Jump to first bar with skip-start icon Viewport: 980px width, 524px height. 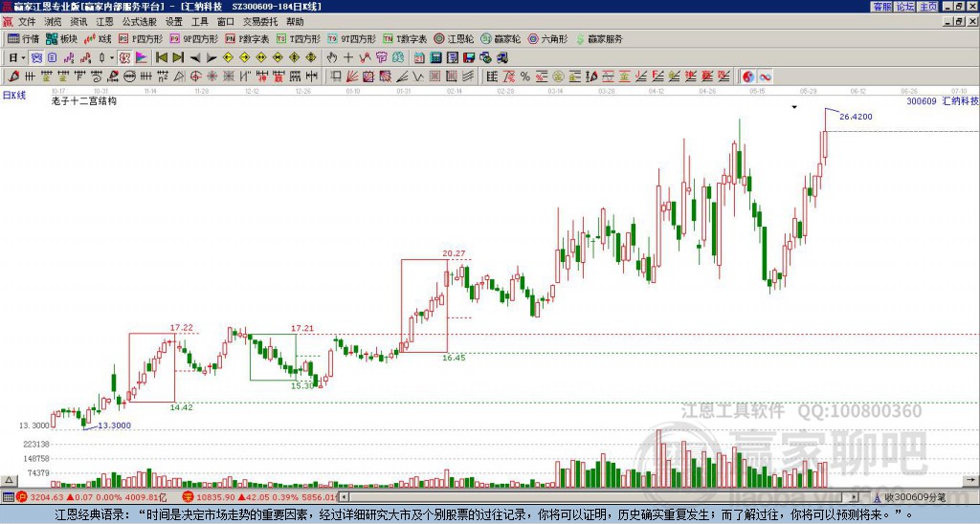point(161,58)
